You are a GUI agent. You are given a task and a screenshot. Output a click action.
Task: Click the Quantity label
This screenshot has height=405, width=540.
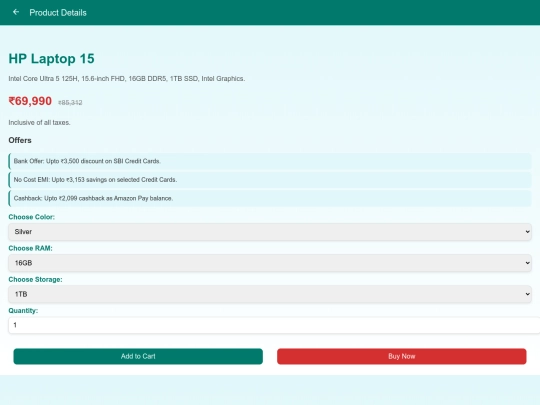click(x=23, y=311)
